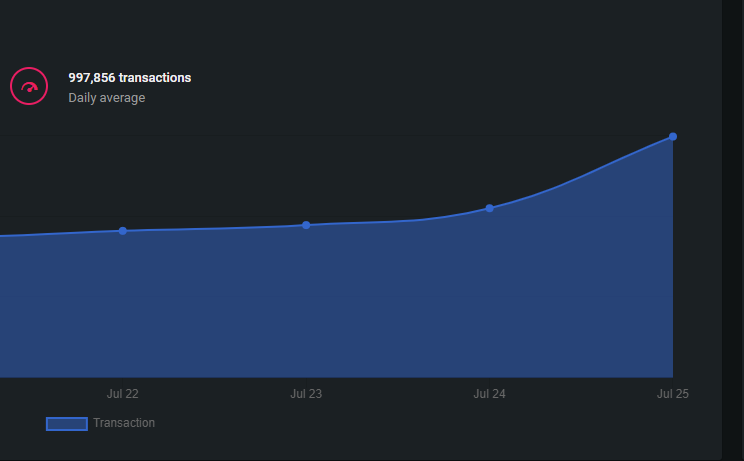
Task: Click the 997,856 transactions heading
Action: coord(130,78)
